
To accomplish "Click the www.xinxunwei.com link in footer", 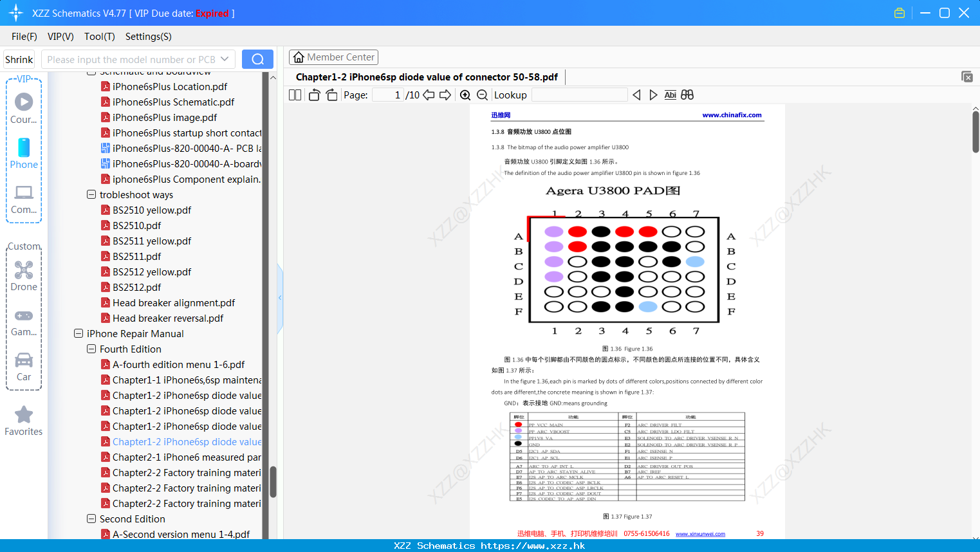I will pyautogui.click(x=700, y=534).
